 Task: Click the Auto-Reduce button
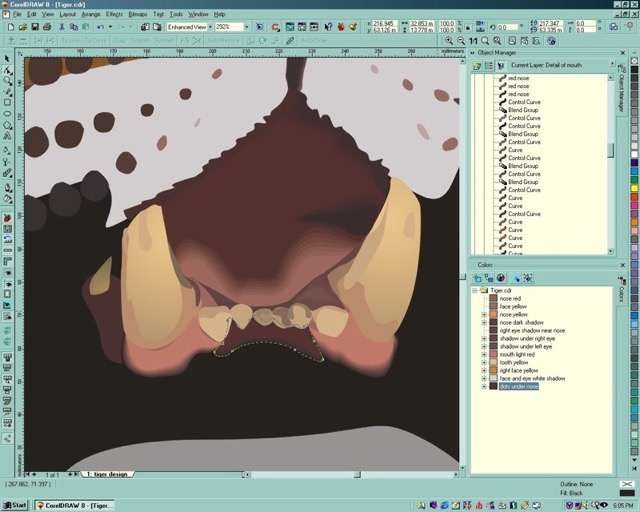pyautogui.click(x=223, y=41)
